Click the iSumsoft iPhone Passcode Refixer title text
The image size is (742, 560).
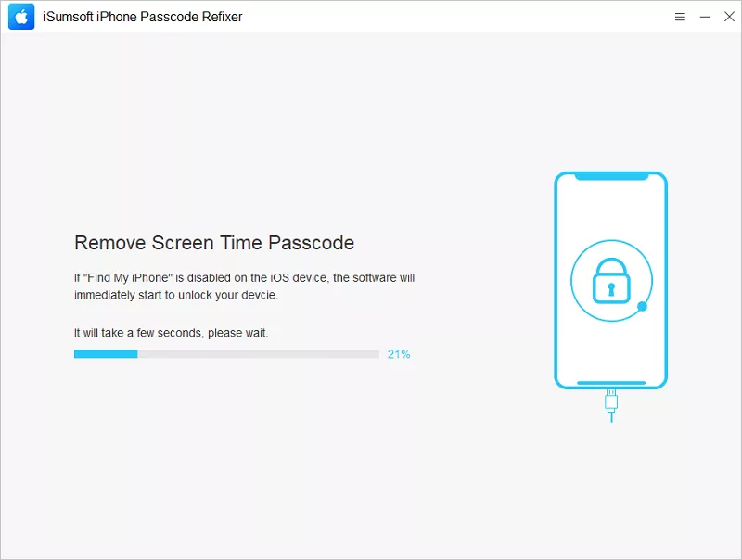click(143, 17)
